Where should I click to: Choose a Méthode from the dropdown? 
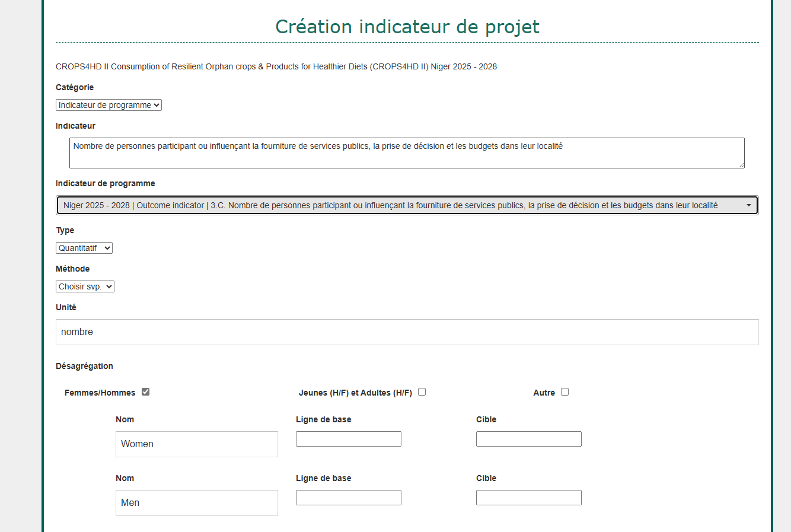tap(85, 286)
